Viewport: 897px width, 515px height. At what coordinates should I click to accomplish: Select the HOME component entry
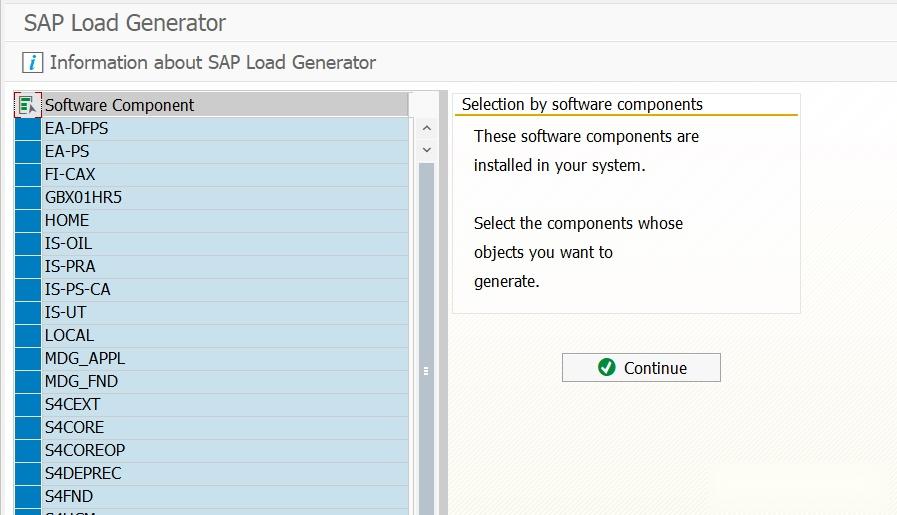click(x=67, y=220)
